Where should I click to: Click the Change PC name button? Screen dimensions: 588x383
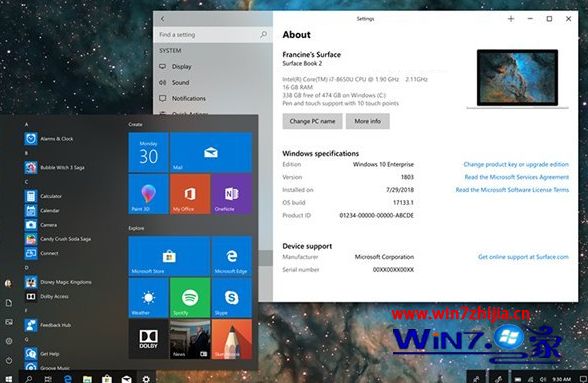(x=312, y=121)
